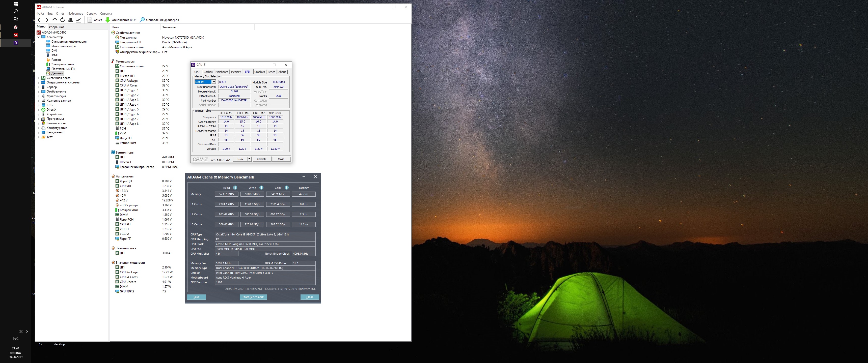Click the green BIOS updates arrow
The height and width of the screenshot is (363, 868).
[x=108, y=20]
